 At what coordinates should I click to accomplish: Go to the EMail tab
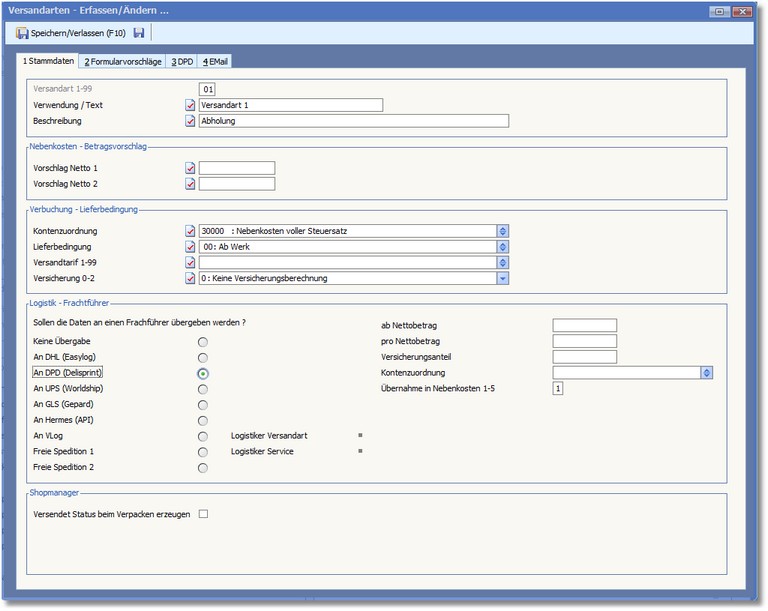(216, 62)
